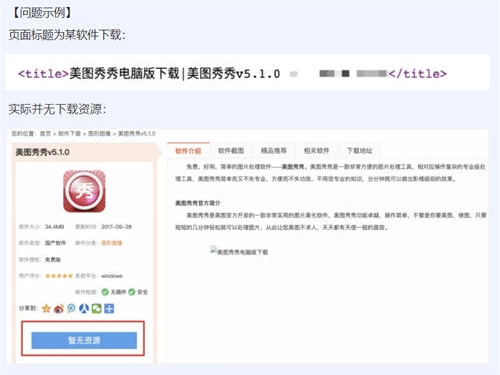Click the 【问题示例】 heading
This screenshot has width=500, height=375.
42,13
